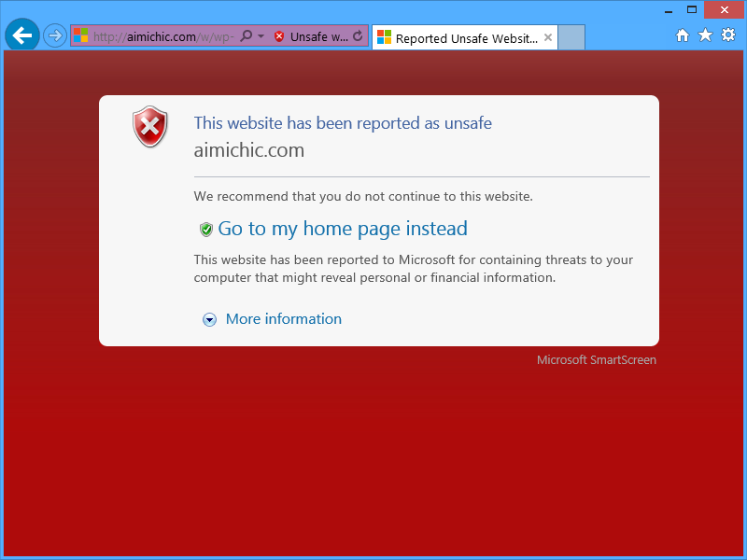Click the Microsoft SmartScreen label
This screenshot has width=747, height=560.
tap(597, 360)
